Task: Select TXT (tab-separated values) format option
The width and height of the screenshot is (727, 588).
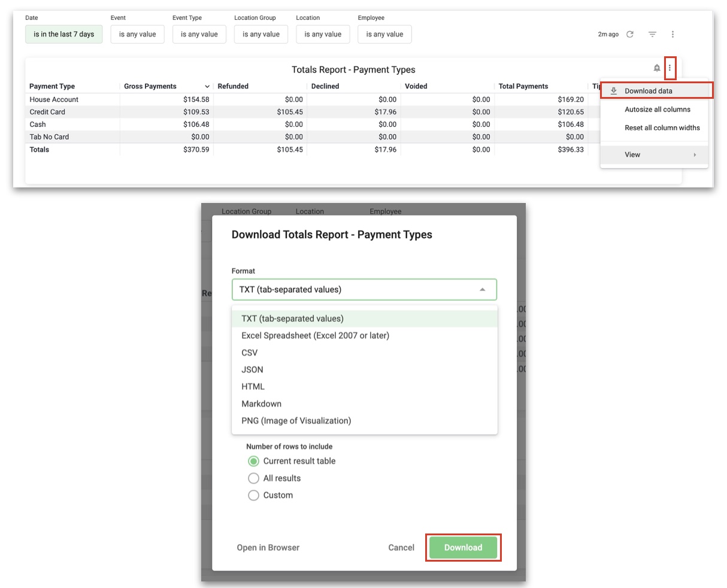Action: 364,319
